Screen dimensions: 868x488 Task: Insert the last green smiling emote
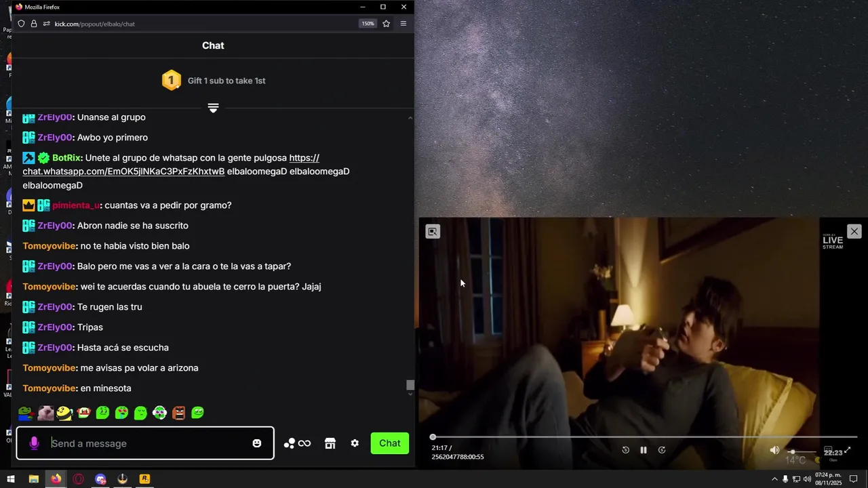coord(197,412)
